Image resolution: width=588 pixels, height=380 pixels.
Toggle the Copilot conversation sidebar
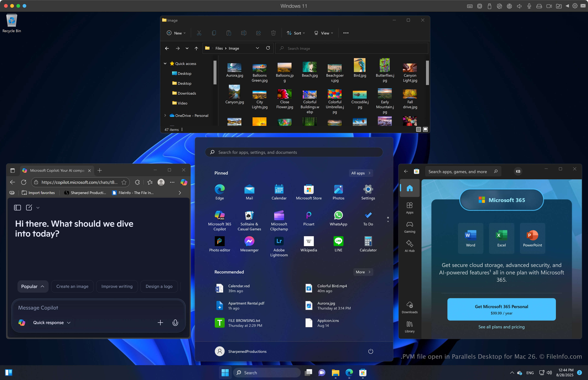click(x=17, y=207)
